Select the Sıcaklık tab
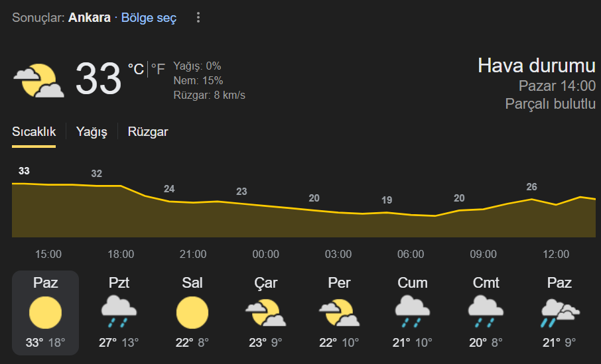This screenshot has width=601, height=364. 34,132
